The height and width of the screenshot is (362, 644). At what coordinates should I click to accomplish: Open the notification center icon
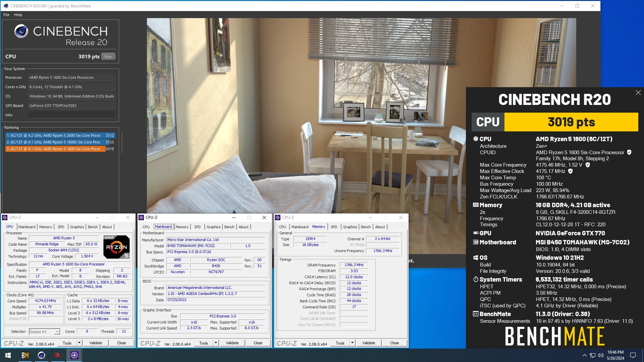tap(633, 355)
